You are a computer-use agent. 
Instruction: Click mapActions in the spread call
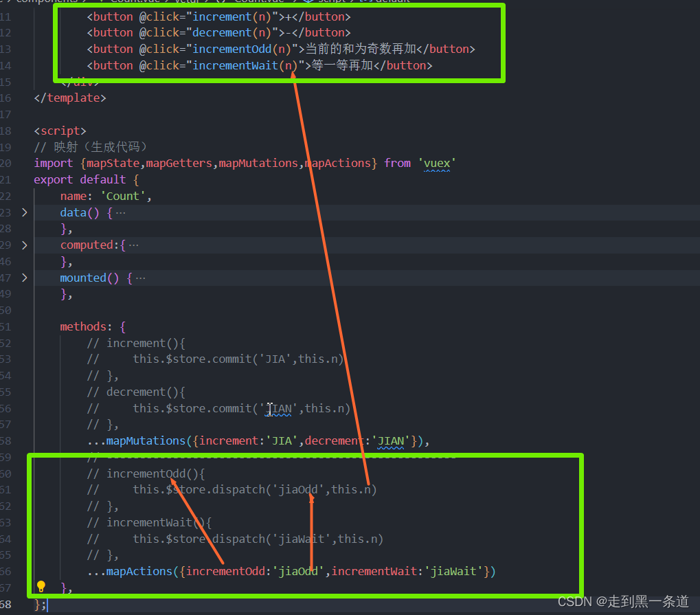pyautogui.click(x=139, y=572)
